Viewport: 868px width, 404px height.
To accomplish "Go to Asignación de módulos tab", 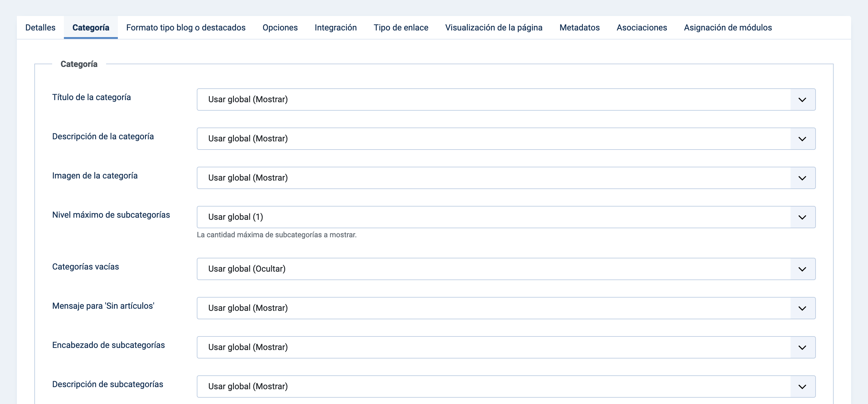I will click(728, 27).
